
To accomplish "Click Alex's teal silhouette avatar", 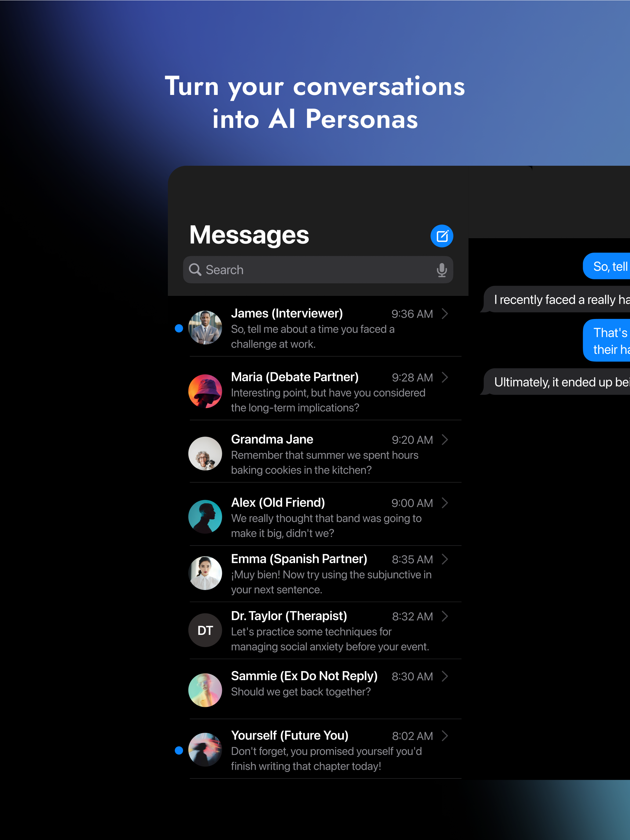I will click(205, 516).
